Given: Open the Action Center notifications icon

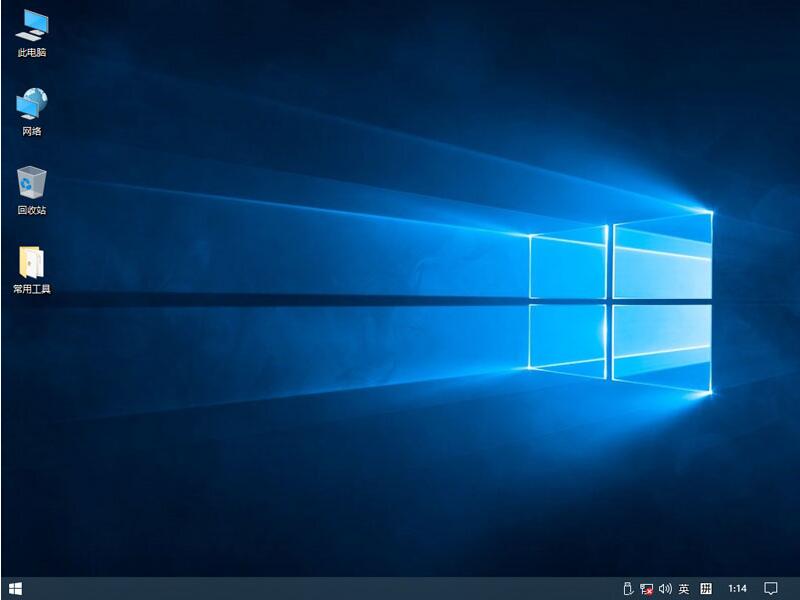Looking at the screenshot, I should tap(771, 589).
